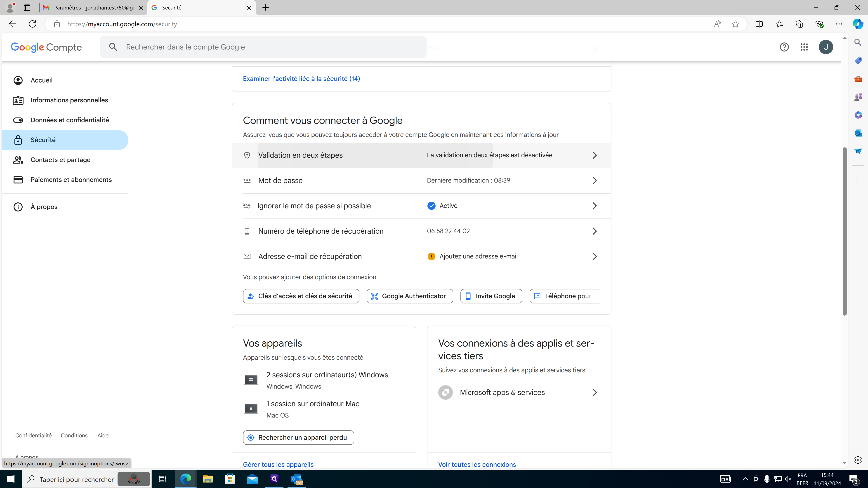The image size is (868, 488).
Task: Click the Edge Copilot sidebar icon
Action: tap(858, 24)
